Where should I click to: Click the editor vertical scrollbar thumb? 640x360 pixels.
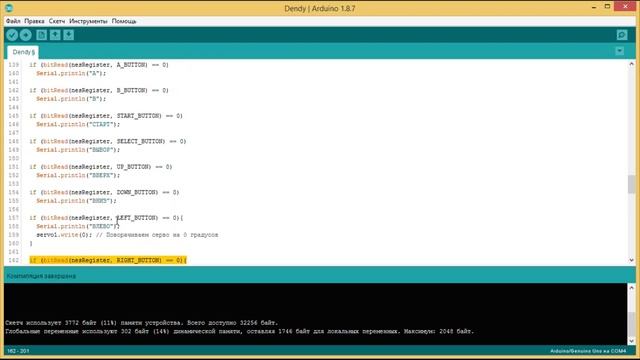click(x=631, y=184)
